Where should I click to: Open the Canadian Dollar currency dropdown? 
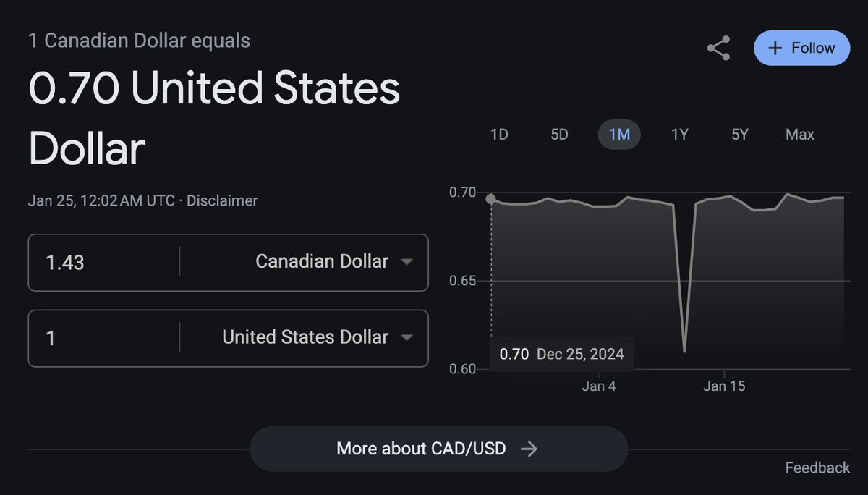click(x=333, y=262)
